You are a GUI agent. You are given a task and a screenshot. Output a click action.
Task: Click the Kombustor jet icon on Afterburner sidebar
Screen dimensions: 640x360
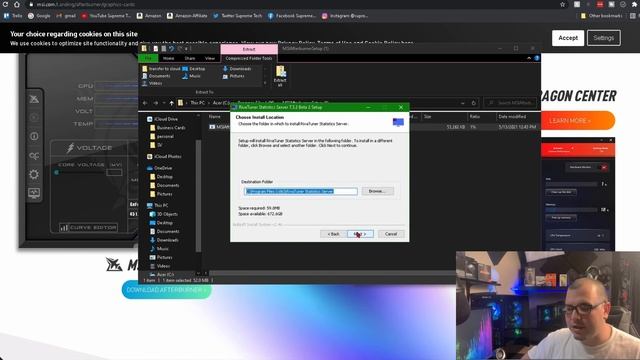pos(34,99)
